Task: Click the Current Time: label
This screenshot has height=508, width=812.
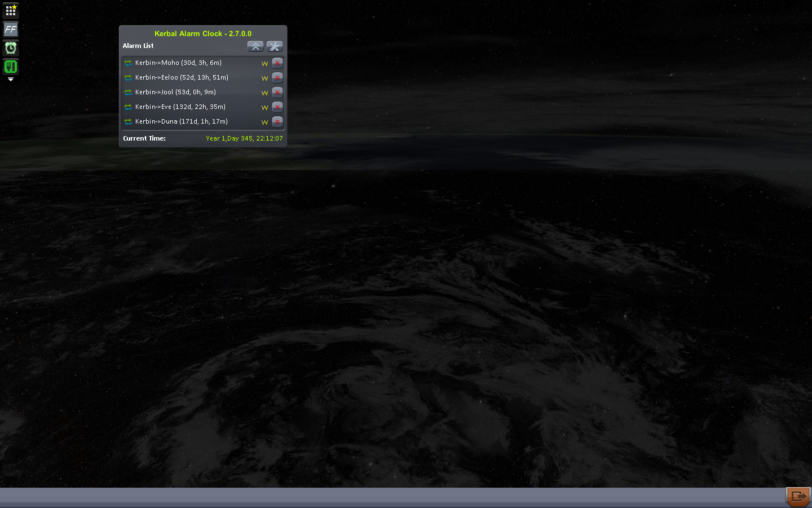Action: pyautogui.click(x=144, y=138)
